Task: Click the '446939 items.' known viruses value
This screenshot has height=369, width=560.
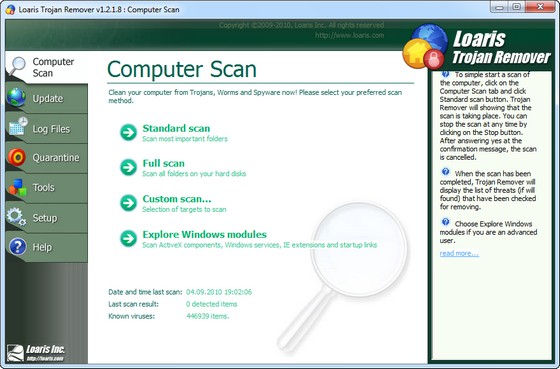Action: click(208, 316)
